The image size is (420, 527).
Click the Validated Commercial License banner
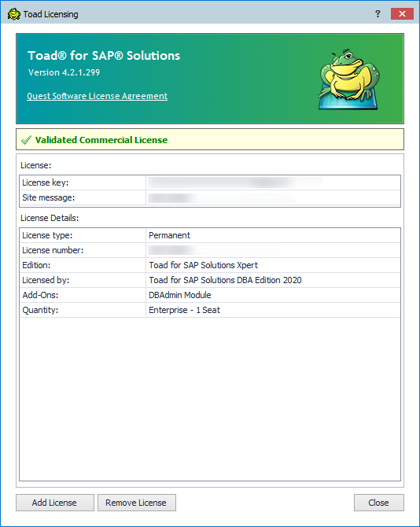click(210, 139)
